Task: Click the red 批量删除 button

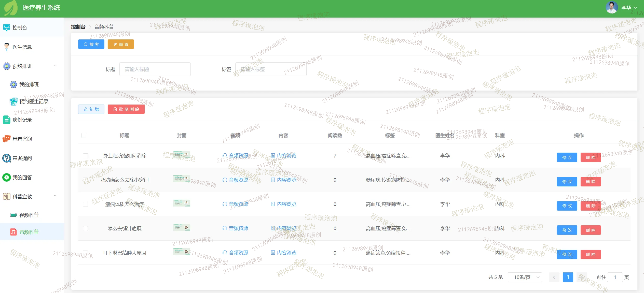Action: [x=126, y=109]
